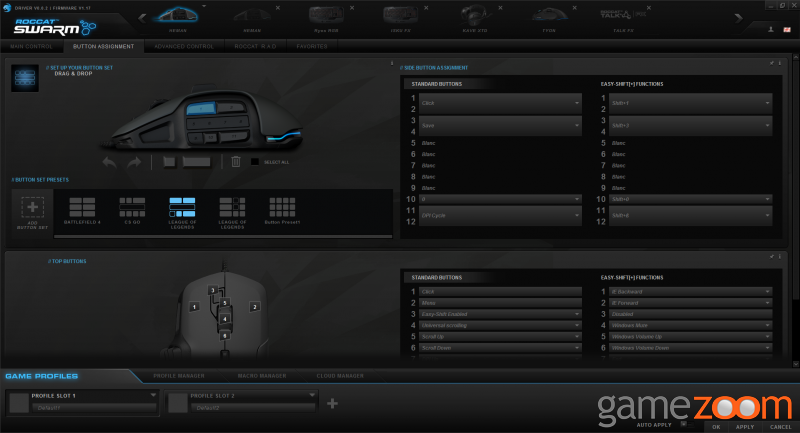Open the Cloud Manager tab

pos(340,376)
